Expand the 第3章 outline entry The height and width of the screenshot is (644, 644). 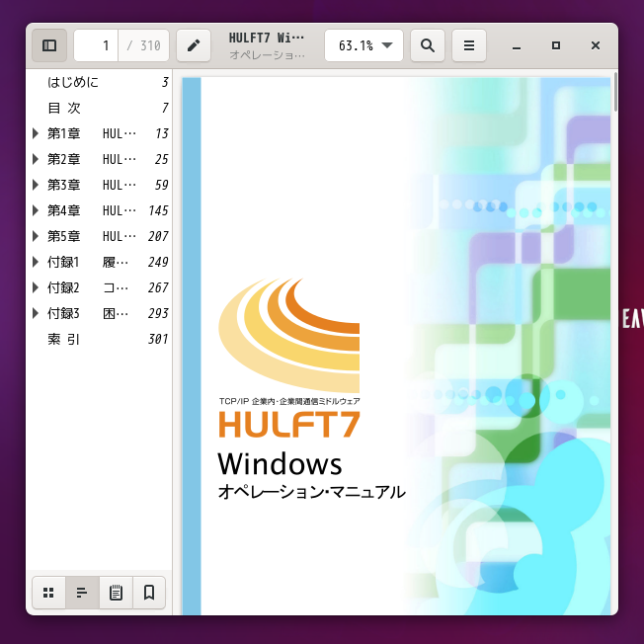click(36, 185)
